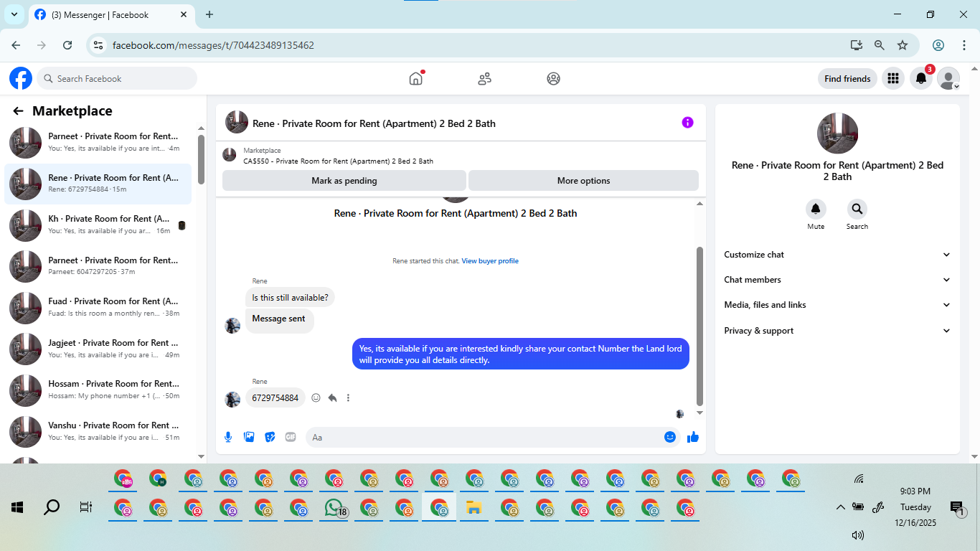Open volume control in system tray
This screenshot has height=551, width=980.
(x=857, y=535)
